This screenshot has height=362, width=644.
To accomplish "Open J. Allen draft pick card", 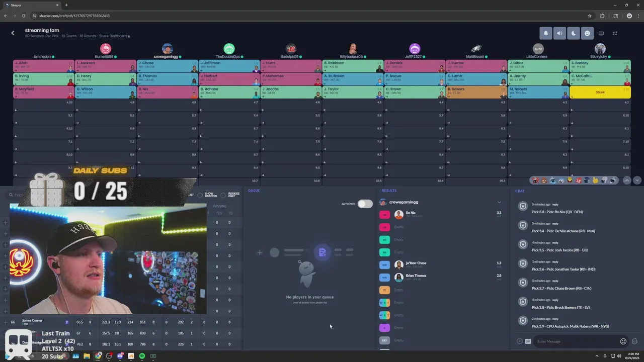I will point(44,66).
